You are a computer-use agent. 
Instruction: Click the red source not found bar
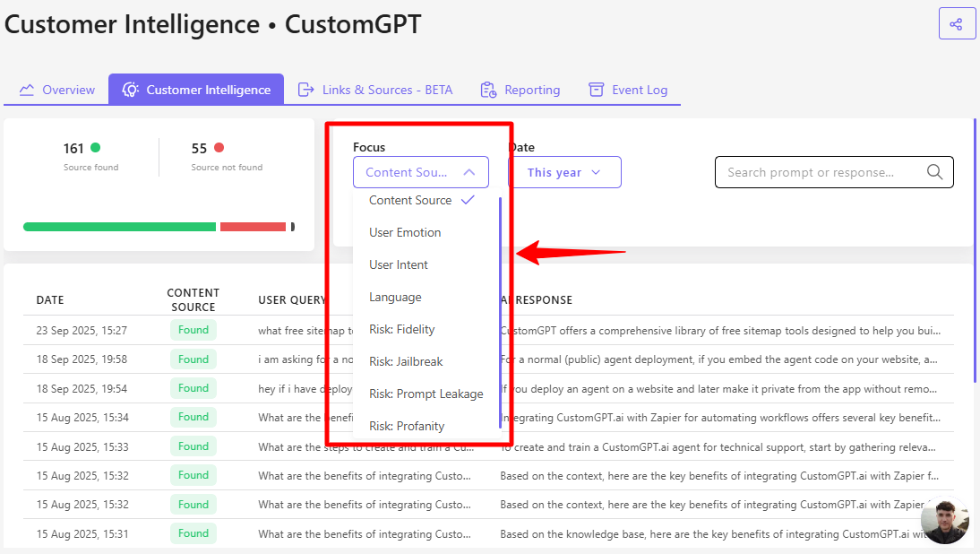[254, 227]
